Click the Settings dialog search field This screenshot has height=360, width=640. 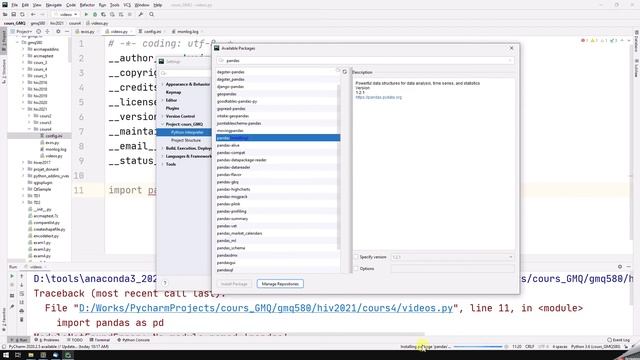186,73
